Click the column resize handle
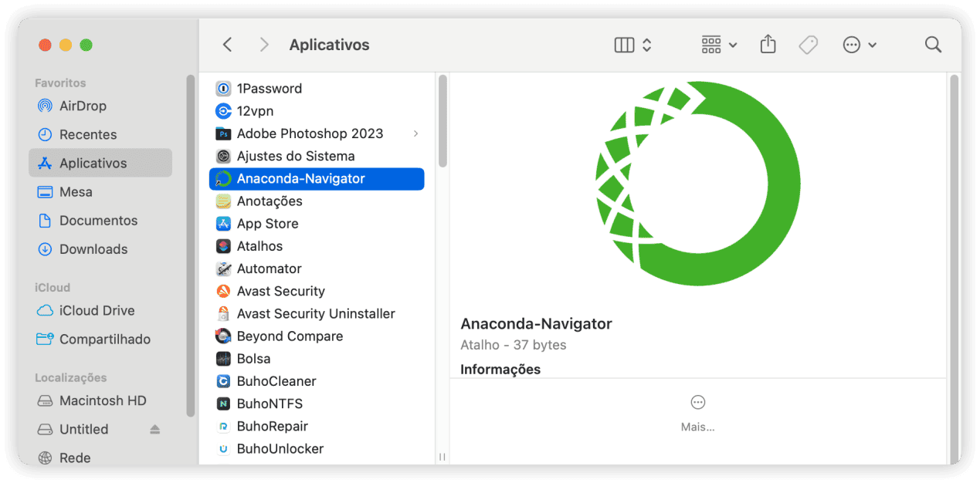The image size is (980, 483). (x=443, y=457)
